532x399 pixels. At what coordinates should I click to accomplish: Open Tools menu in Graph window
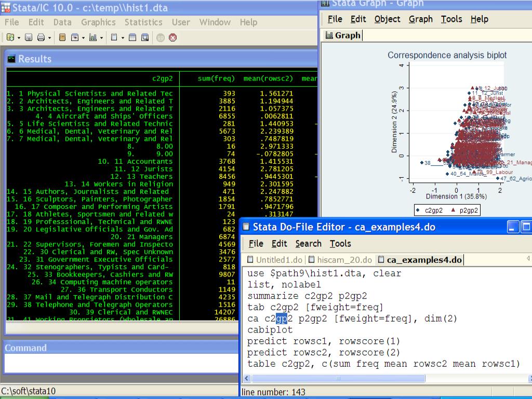(451, 19)
